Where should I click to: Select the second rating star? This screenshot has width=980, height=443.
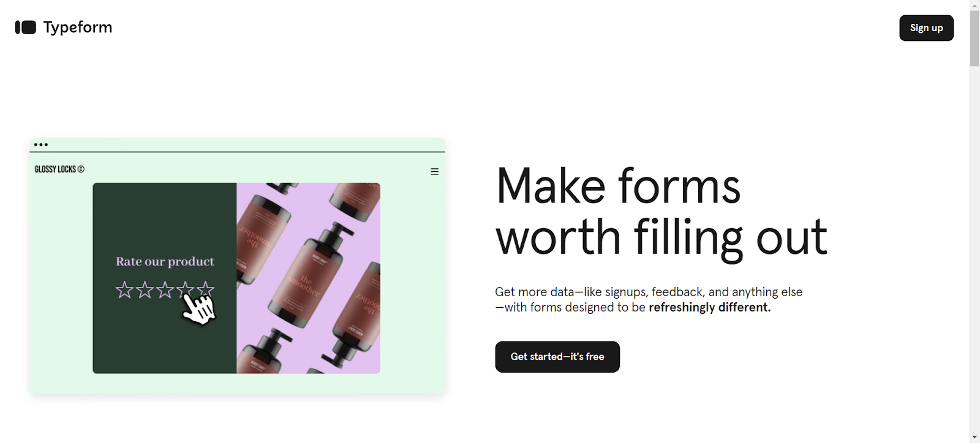pos(145,290)
